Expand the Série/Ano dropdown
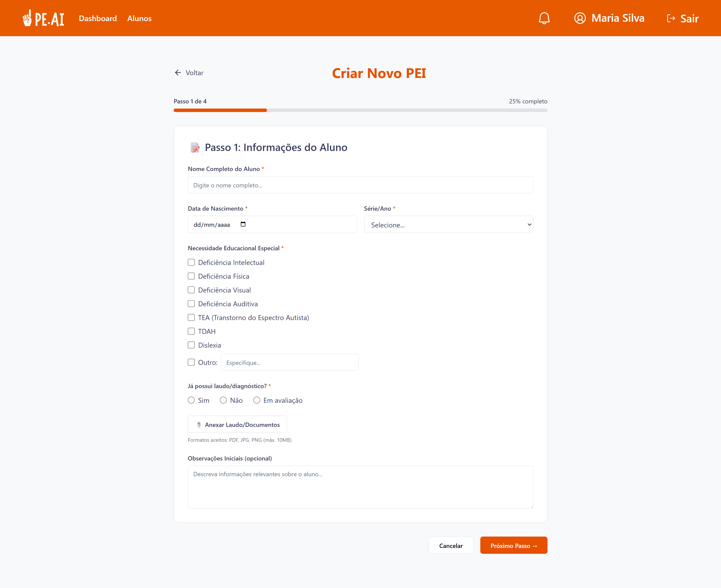Viewport: 721px width, 588px height. (448, 225)
